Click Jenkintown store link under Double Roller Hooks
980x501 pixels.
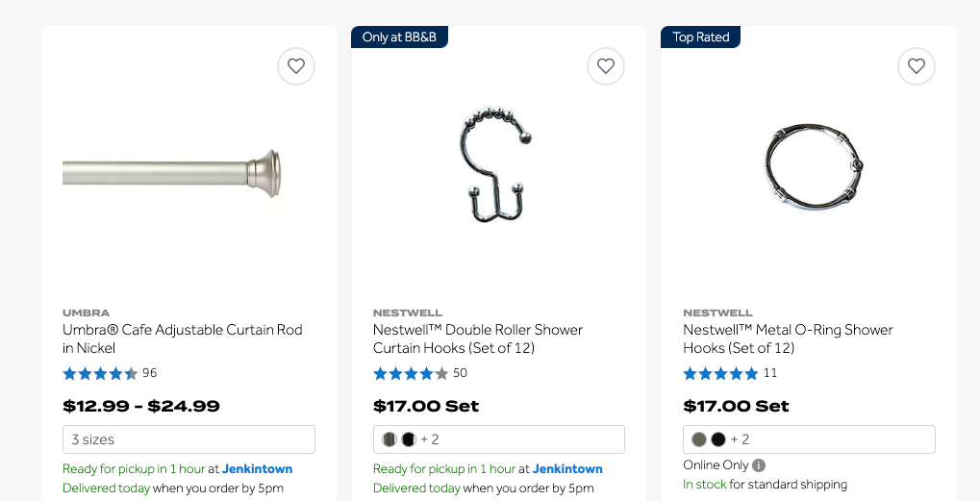point(567,469)
